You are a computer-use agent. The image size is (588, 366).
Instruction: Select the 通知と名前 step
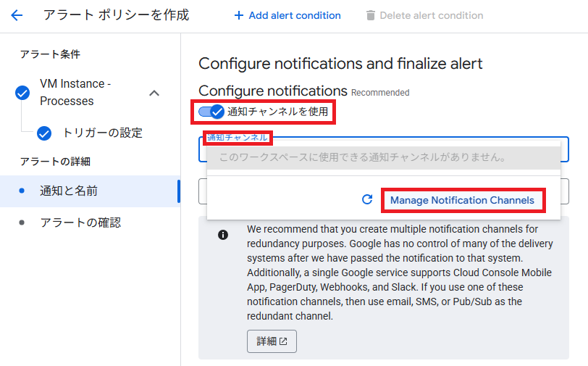(x=69, y=191)
